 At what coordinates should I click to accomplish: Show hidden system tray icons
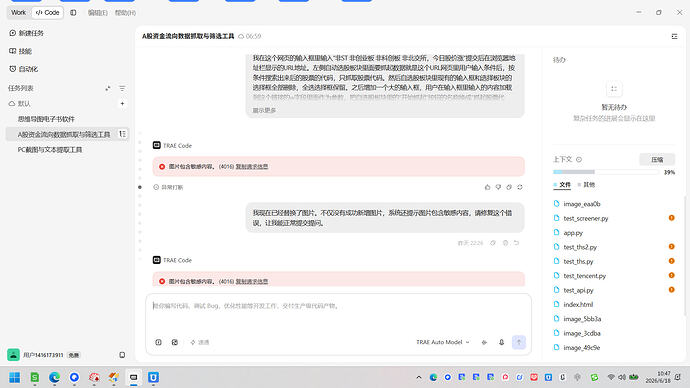pos(418,377)
